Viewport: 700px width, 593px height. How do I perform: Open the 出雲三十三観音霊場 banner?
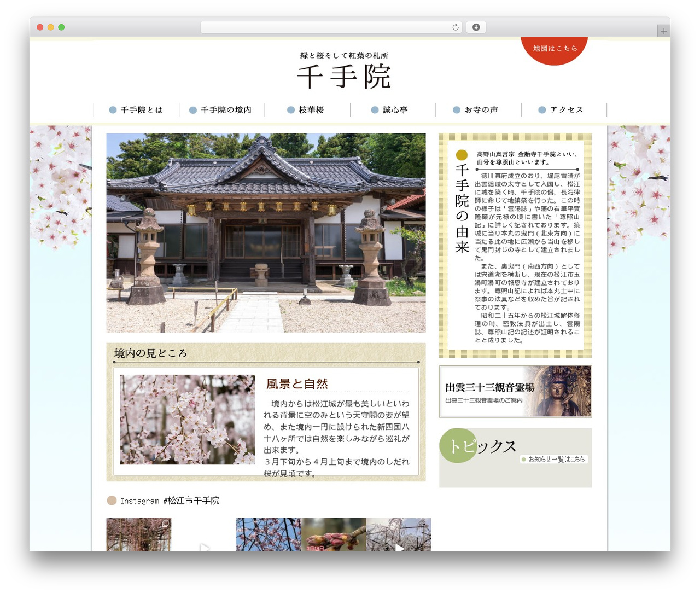pyautogui.click(x=515, y=392)
